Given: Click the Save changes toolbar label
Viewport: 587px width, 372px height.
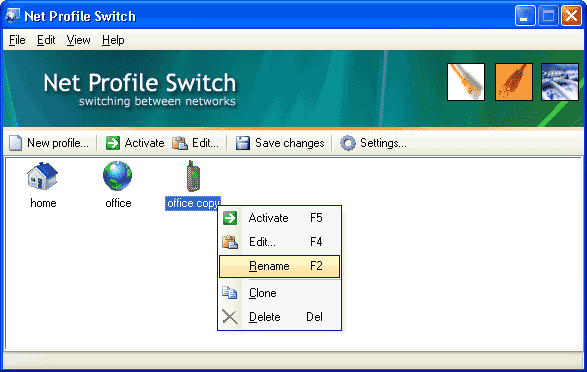Looking at the screenshot, I should 290,143.
